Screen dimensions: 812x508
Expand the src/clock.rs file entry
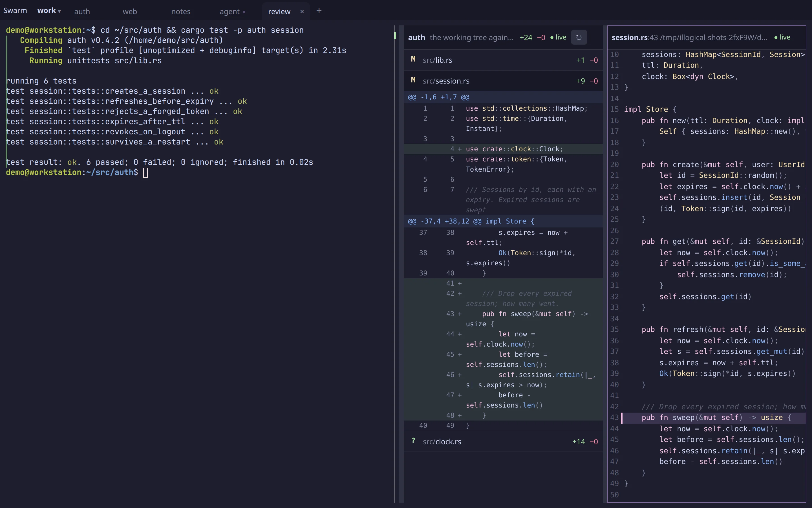coord(503,441)
